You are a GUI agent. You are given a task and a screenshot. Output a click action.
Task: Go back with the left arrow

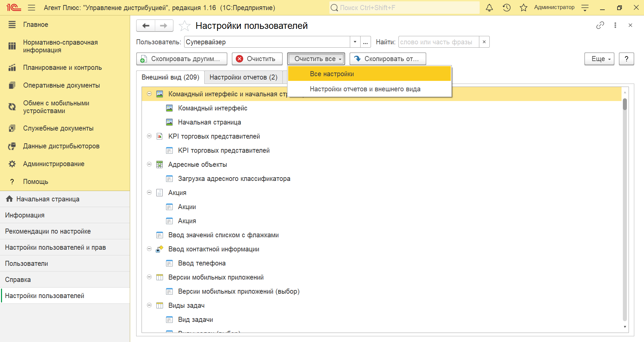point(146,26)
